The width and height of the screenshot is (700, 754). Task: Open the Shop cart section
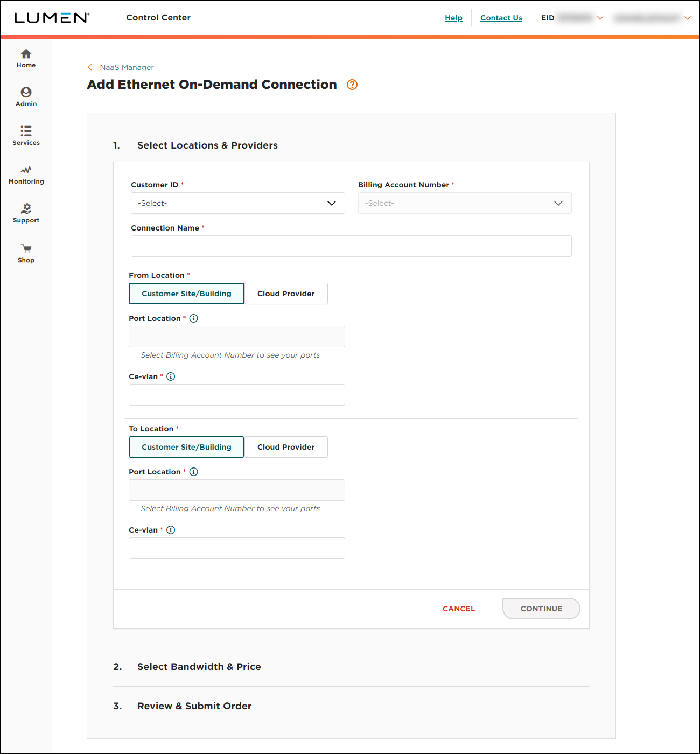[26, 254]
